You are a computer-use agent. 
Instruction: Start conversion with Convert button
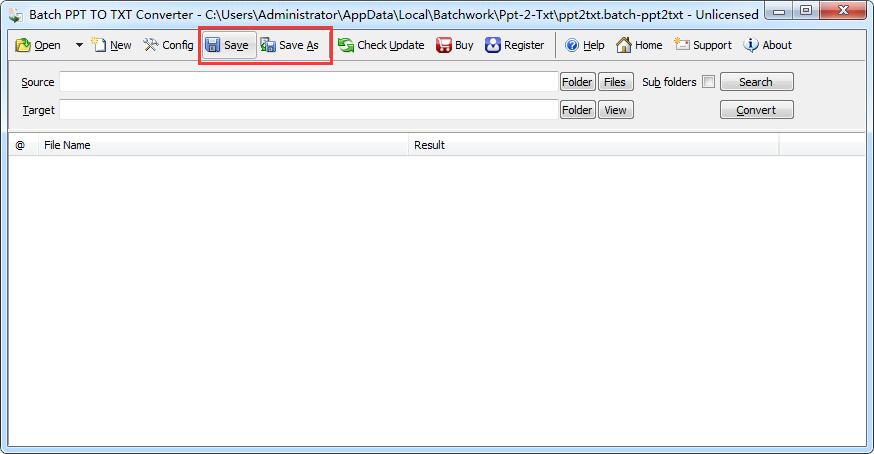pyautogui.click(x=756, y=110)
